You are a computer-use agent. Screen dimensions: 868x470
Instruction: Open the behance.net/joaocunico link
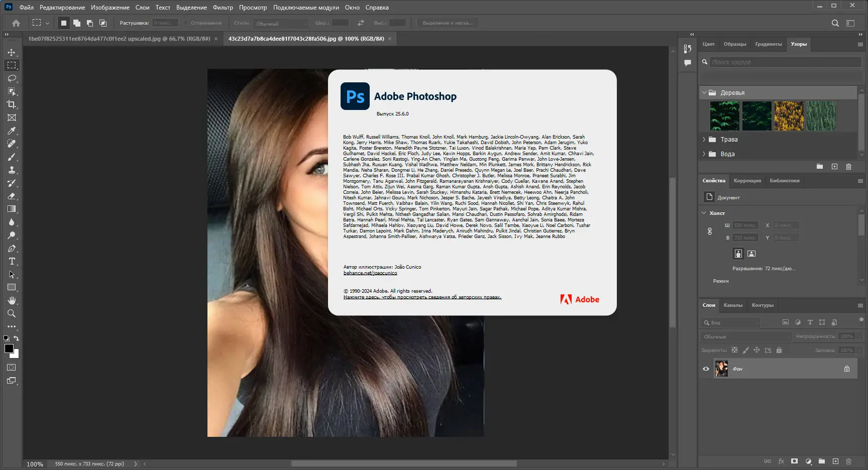point(370,273)
